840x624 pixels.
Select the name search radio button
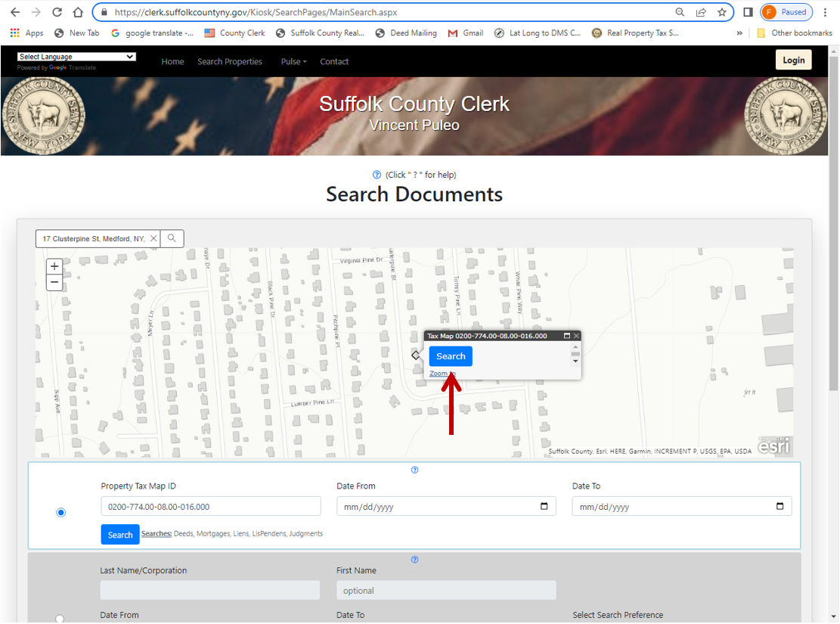60,619
